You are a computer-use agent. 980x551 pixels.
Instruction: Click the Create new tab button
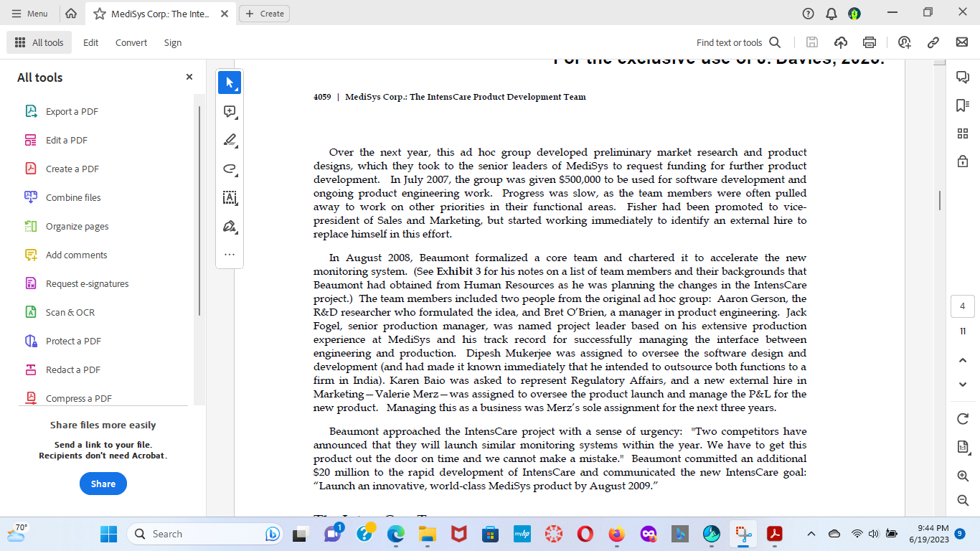pos(265,14)
